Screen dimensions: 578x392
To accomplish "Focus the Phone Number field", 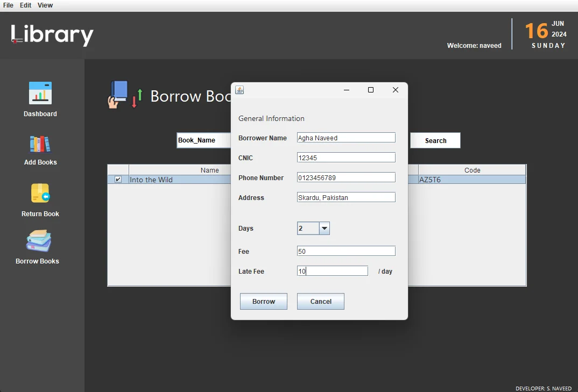I will click(346, 177).
